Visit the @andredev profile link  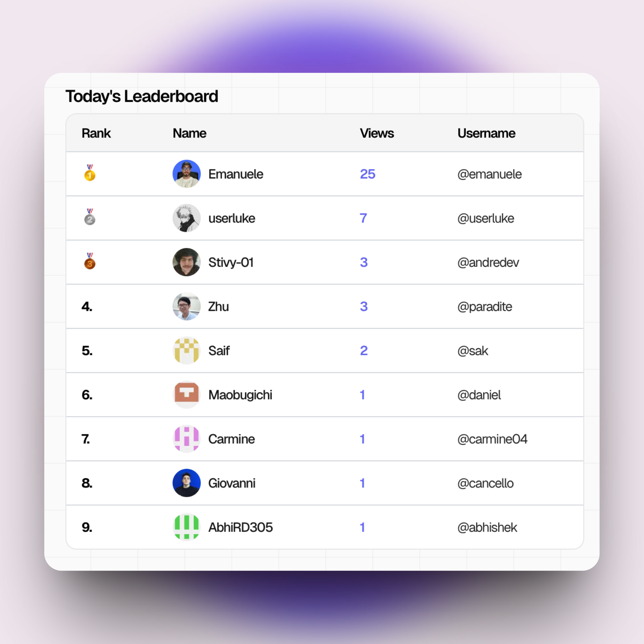tap(488, 263)
